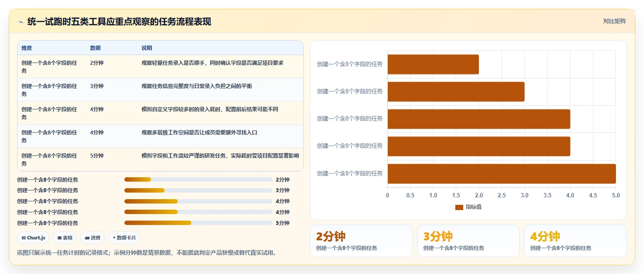Click the 维度 column header
Screen dimensions: 644x274
[27, 48]
